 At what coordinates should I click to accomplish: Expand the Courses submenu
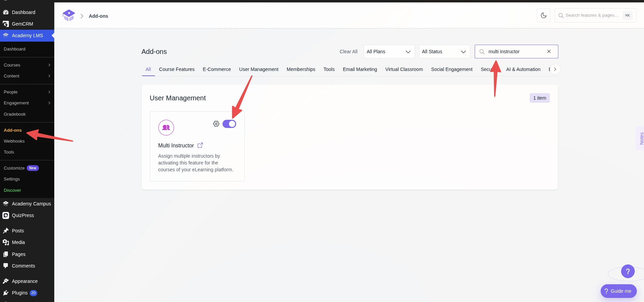point(27,65)
